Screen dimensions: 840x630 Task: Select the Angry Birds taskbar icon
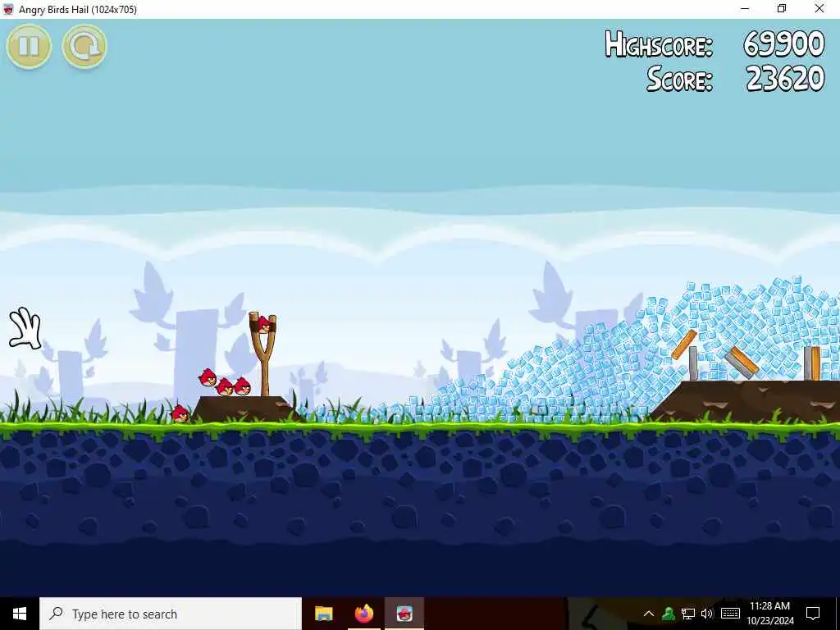click(x=404, y=614)
